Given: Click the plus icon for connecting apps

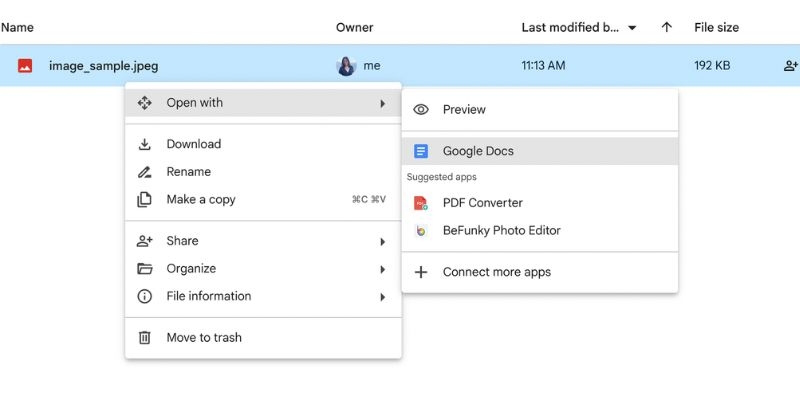Looking at the screenshot, I should pos(420,272).
